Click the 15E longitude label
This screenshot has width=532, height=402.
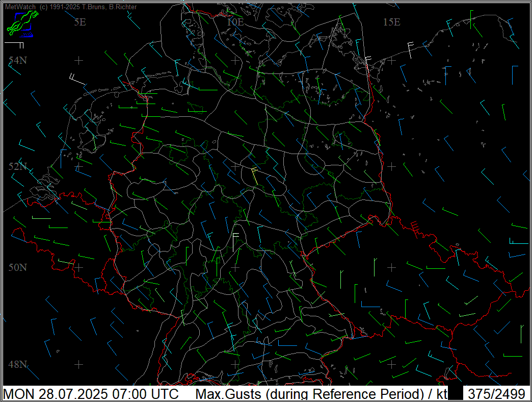392,22
